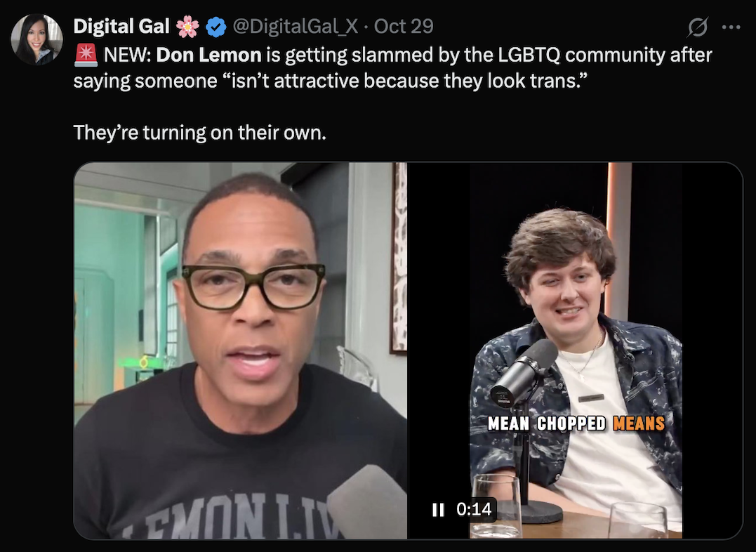
Task: Click the left video panel with glasses man
Action: [x=240, y=350]
